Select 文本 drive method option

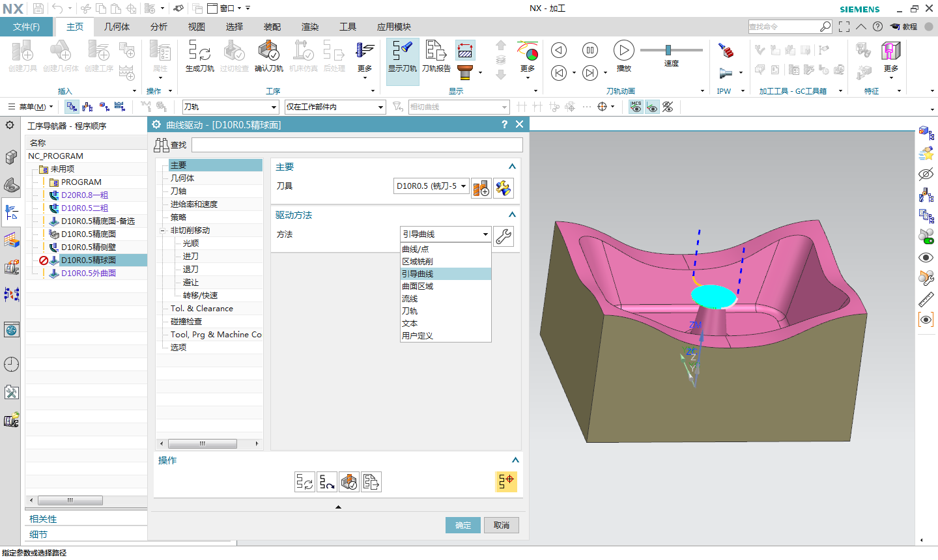446,323
